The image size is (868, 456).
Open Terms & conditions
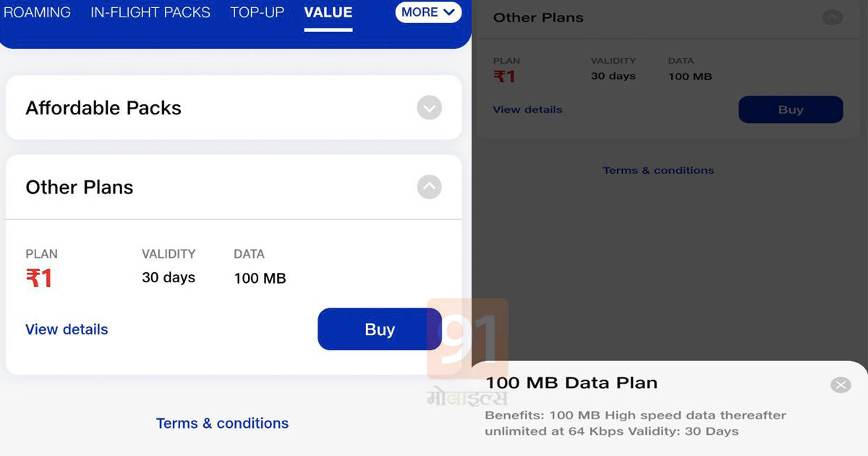point(222,423)
